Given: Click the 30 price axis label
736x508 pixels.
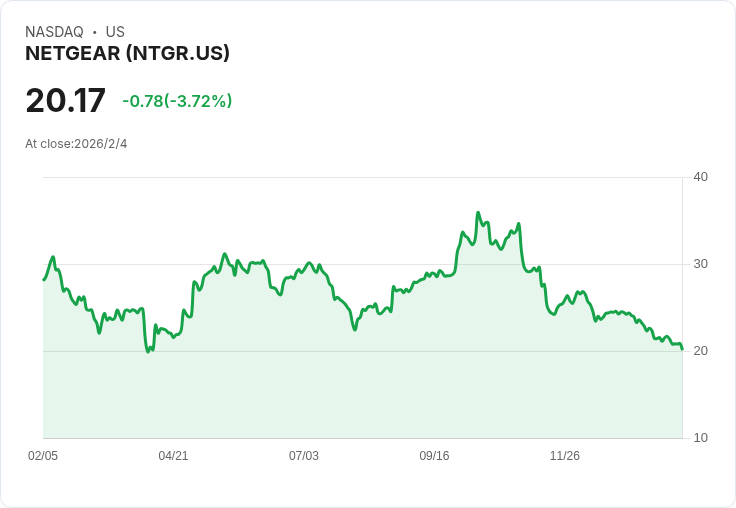Looking at the screenshot, I should [x=700, y=264].
